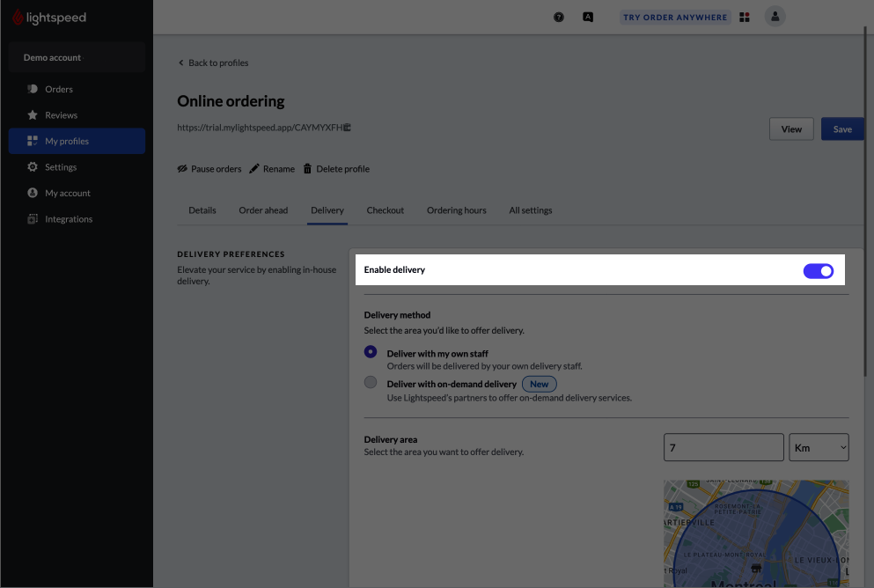Click the language translate icon in header

point(587,18)
